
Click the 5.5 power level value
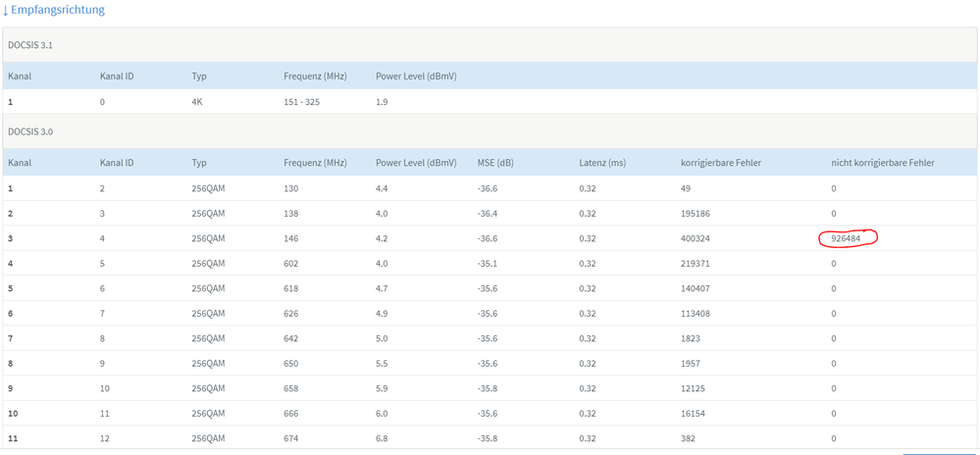382,363
